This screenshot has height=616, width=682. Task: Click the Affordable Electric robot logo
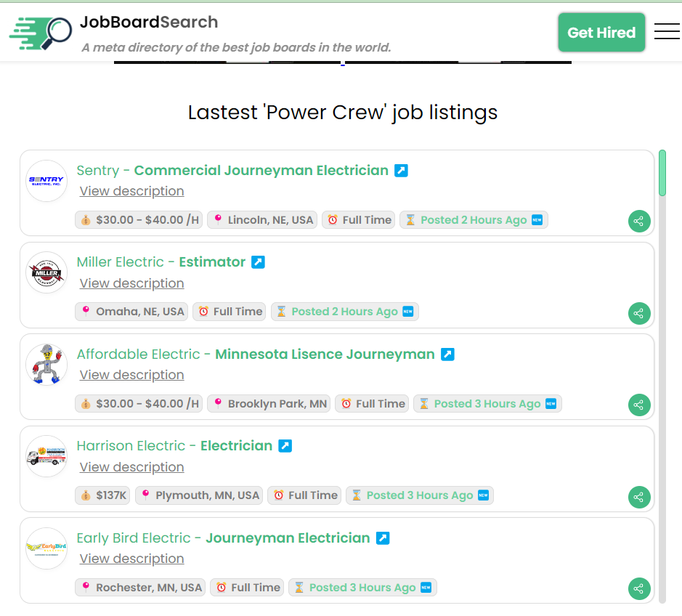(46, 365)
